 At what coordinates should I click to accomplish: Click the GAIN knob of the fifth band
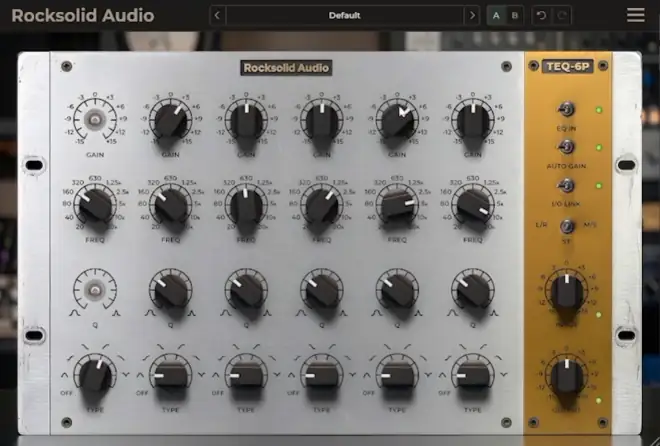[397, 120]
